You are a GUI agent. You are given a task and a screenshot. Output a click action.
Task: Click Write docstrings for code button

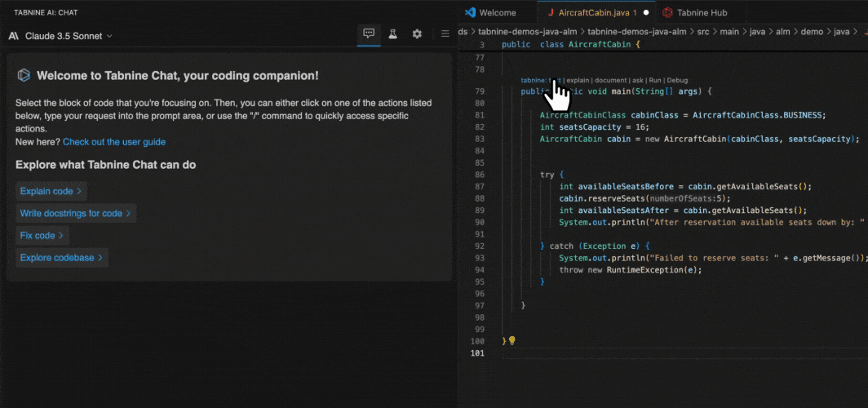tap(75, 213)
